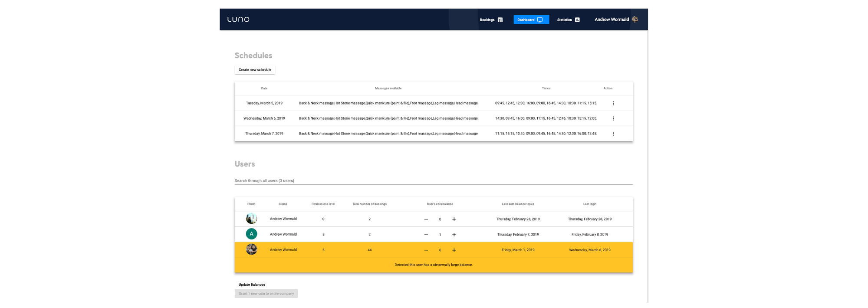Click 'Wednesday, March 6, 2019' schedule date cell
868x308 pixels.
[264, 118]
